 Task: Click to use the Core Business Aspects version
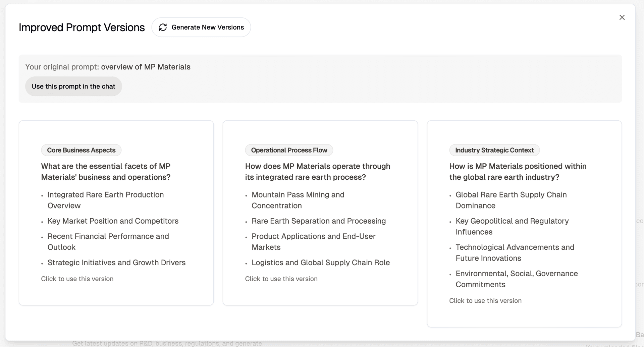tap(77, 279)
